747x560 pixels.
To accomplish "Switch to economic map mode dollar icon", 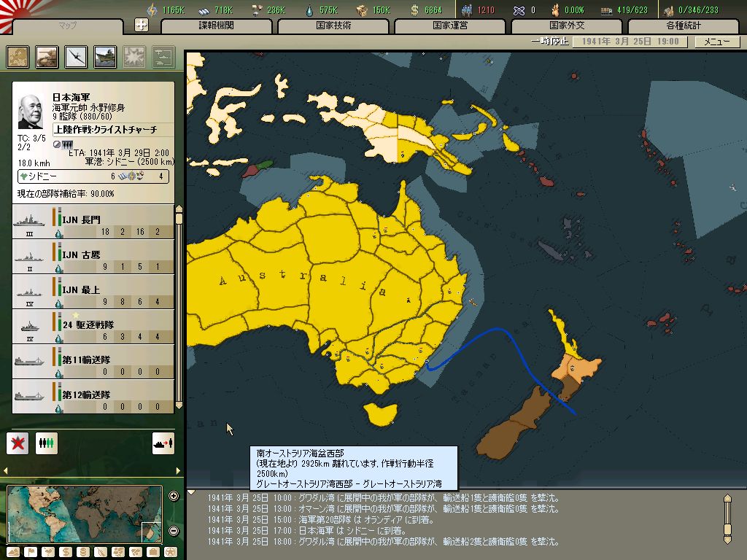I will (x=66, y=552).
